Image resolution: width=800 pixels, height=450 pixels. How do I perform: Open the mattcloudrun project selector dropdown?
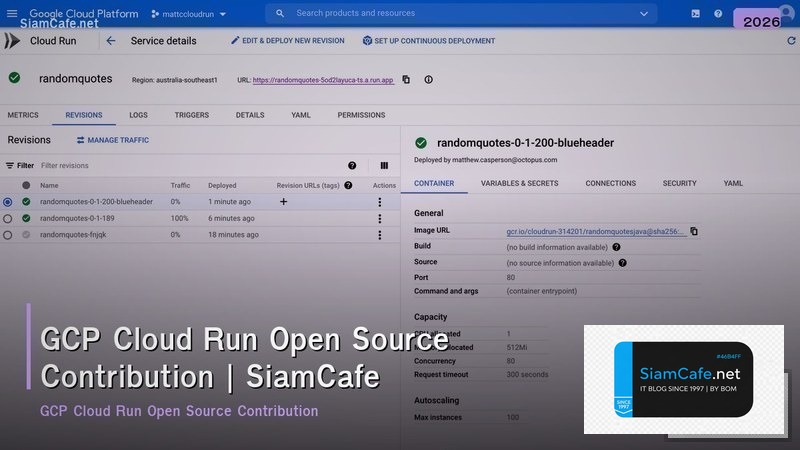pyautogui.click(x=188, y=14)
